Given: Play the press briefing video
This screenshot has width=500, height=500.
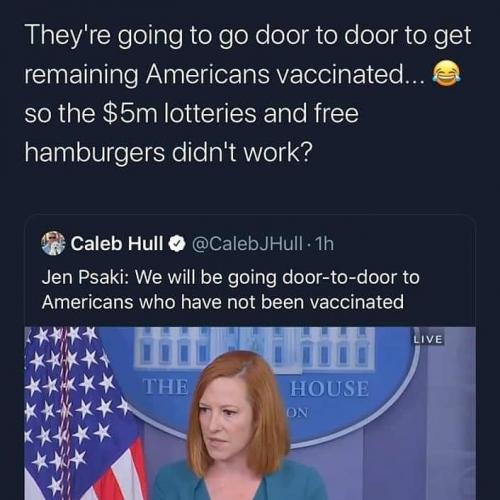Looking at the screenshot, I should pyautogui.click(x=250, y=413).
